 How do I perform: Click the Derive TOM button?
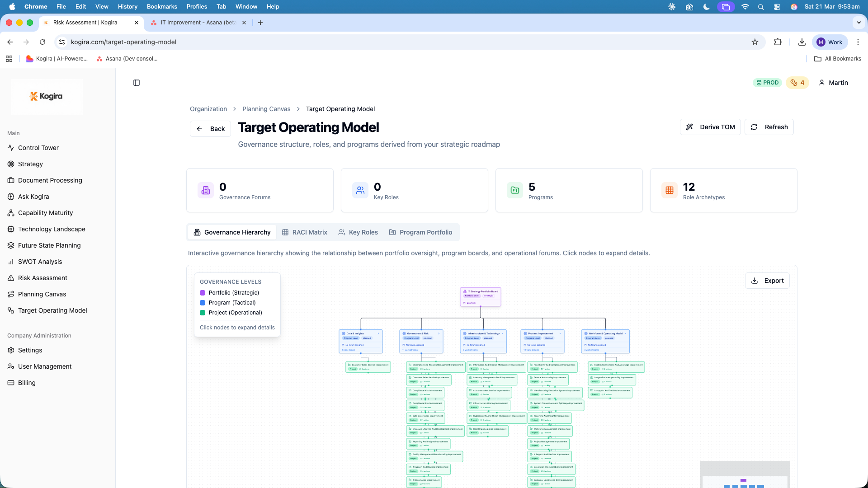pyautogui.click(x=710, y=127)
